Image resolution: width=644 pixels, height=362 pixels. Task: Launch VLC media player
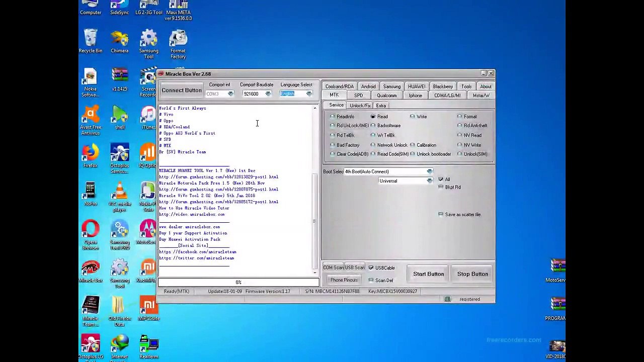tap(120, 198)
